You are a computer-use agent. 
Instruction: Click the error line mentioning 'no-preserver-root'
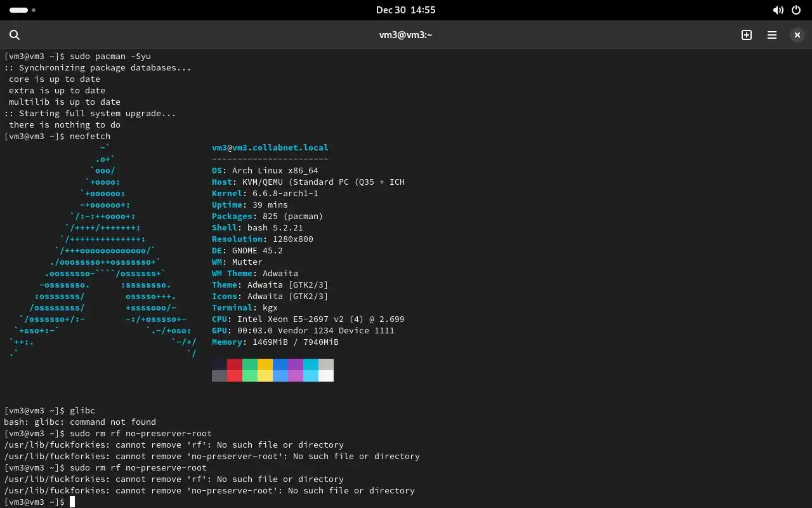click(212, 457)
